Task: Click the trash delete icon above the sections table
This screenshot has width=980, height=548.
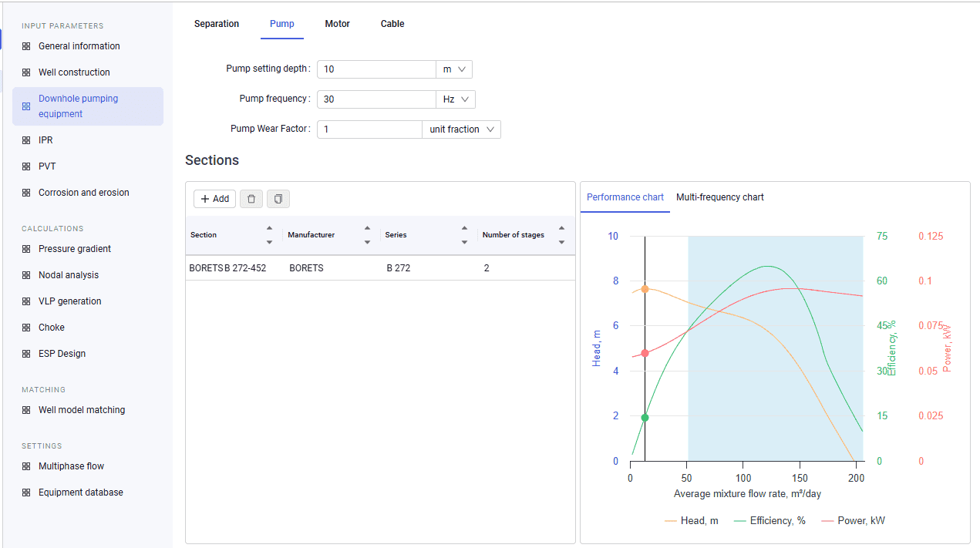Action: point(251,199)
